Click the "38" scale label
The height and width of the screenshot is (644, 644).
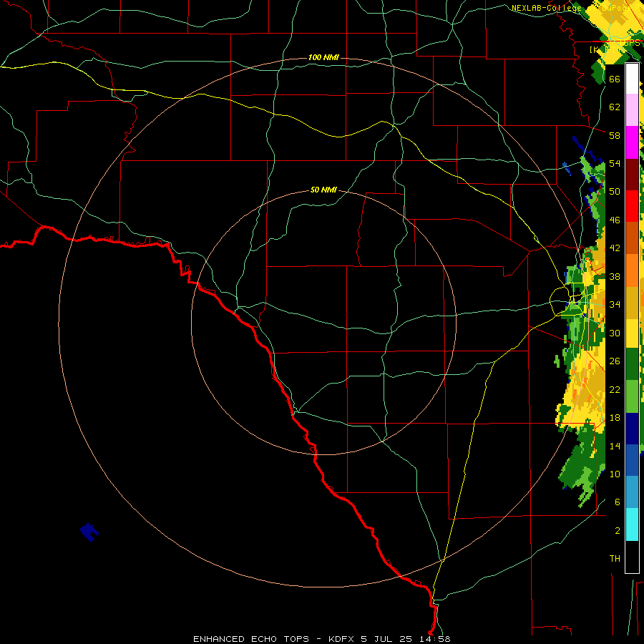click(615, 276)
